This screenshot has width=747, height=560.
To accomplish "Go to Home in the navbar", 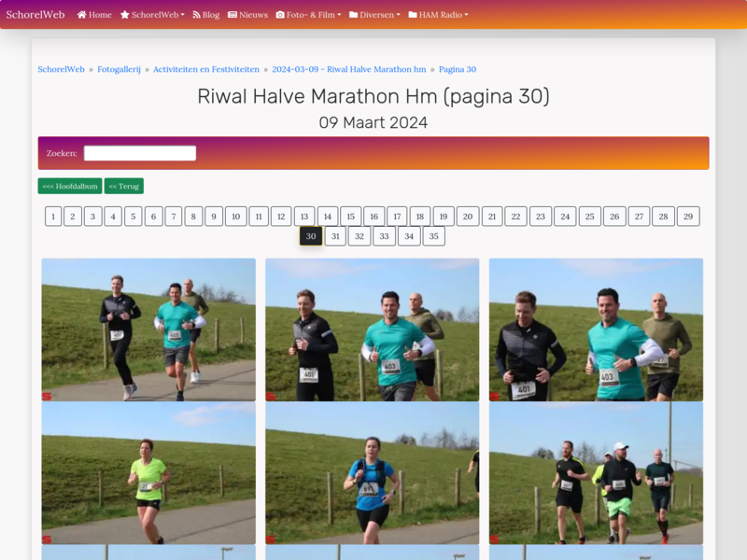I will (x=94, y=15).
